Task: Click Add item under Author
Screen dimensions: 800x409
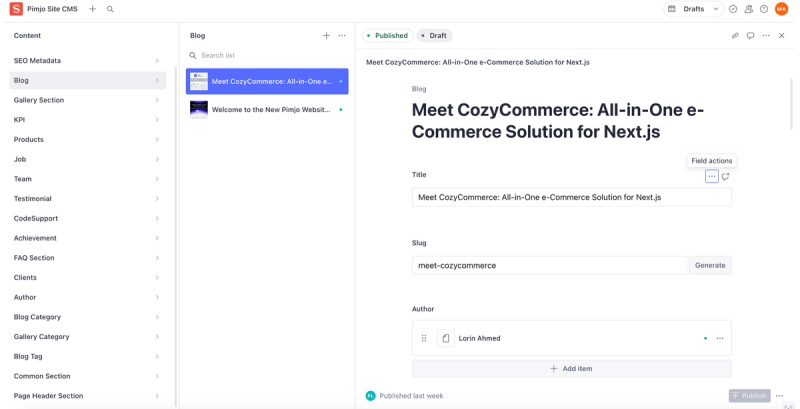Action: 571,369
